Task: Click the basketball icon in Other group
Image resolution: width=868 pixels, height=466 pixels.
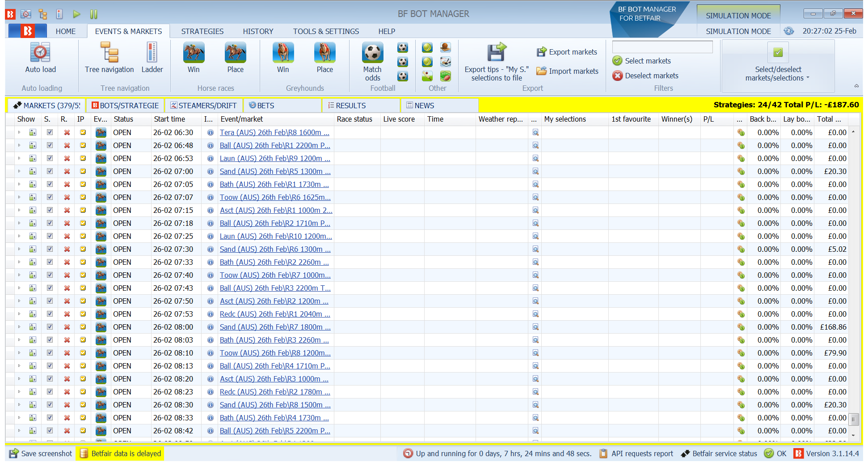Action: click(445, 47)
